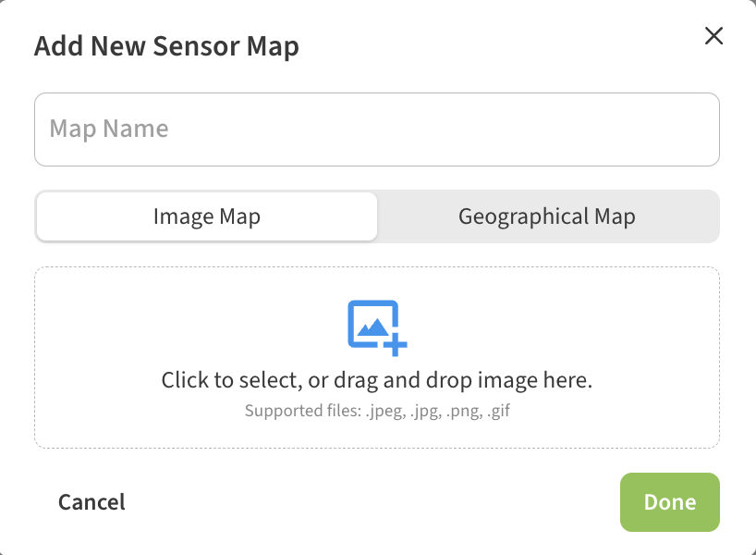
Task: Click the X to dismiss the dialog
Action: 713,36
